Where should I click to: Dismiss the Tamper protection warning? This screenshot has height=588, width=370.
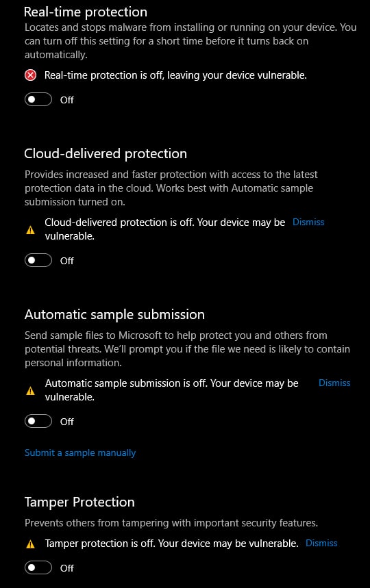tap(321, 543)
